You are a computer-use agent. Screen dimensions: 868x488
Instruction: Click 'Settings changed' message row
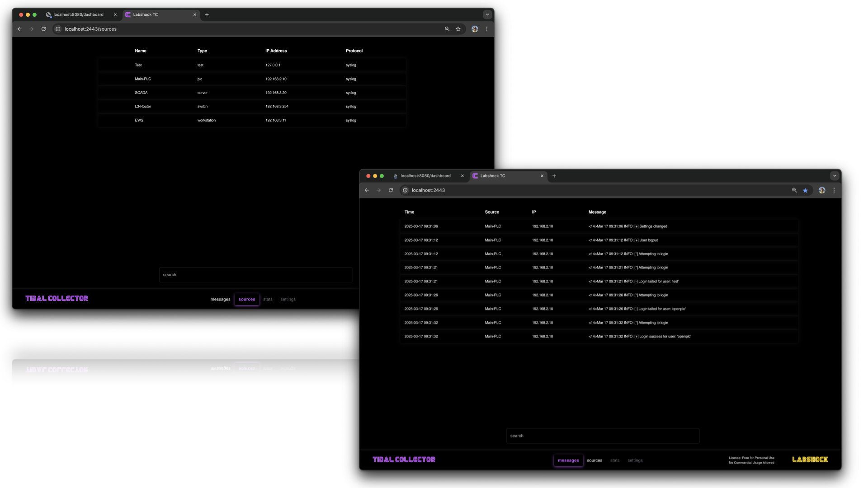(x=599, y=226)
